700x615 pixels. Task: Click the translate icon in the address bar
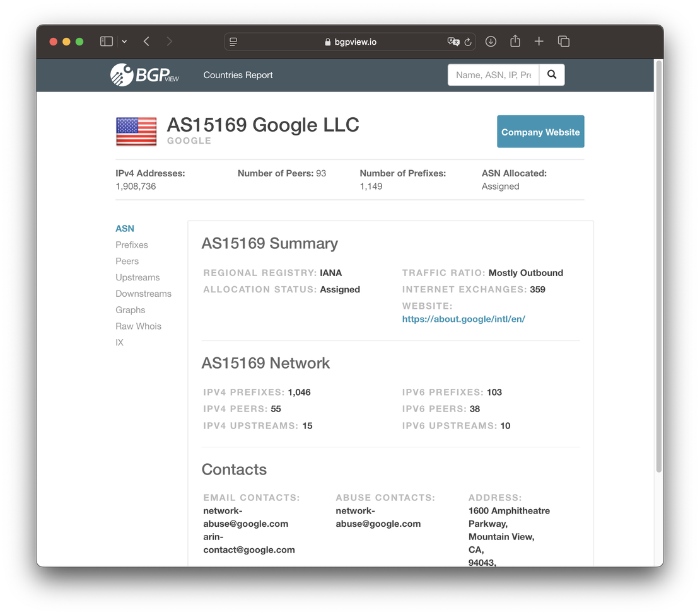pyautogui.click(x=453, y=42)
